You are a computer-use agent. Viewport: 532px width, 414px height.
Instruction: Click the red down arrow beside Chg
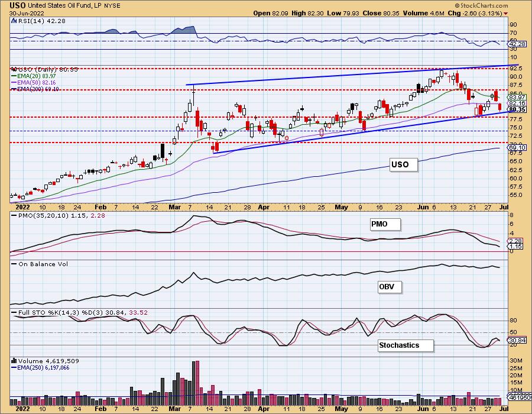click(x=506, y=14)
